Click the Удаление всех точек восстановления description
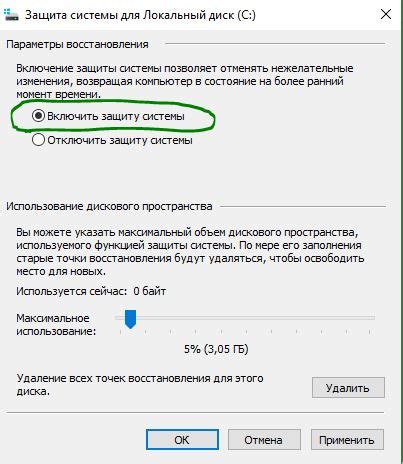This screenshot has height=464, width=403. pos(140,384)
